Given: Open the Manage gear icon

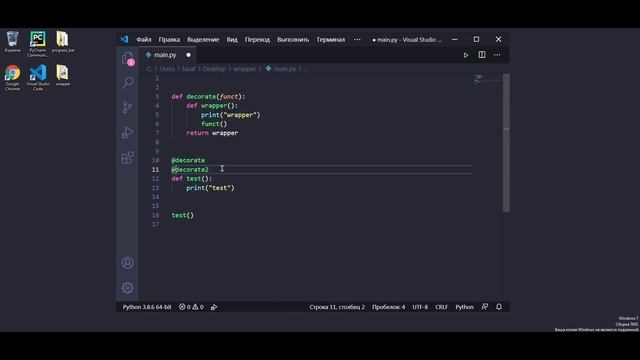Looking at the screenshot, I should tap(128, 288).
